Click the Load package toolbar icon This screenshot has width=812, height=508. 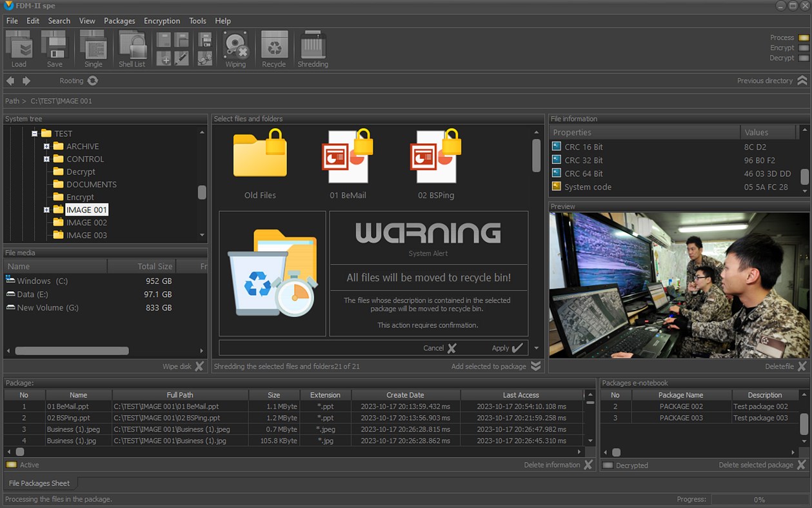coord(19,45)
